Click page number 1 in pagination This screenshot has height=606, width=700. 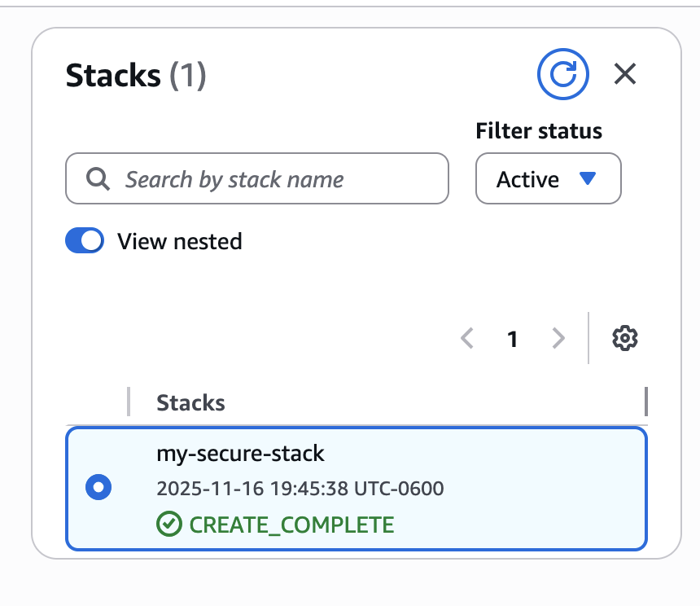[513, 339]
